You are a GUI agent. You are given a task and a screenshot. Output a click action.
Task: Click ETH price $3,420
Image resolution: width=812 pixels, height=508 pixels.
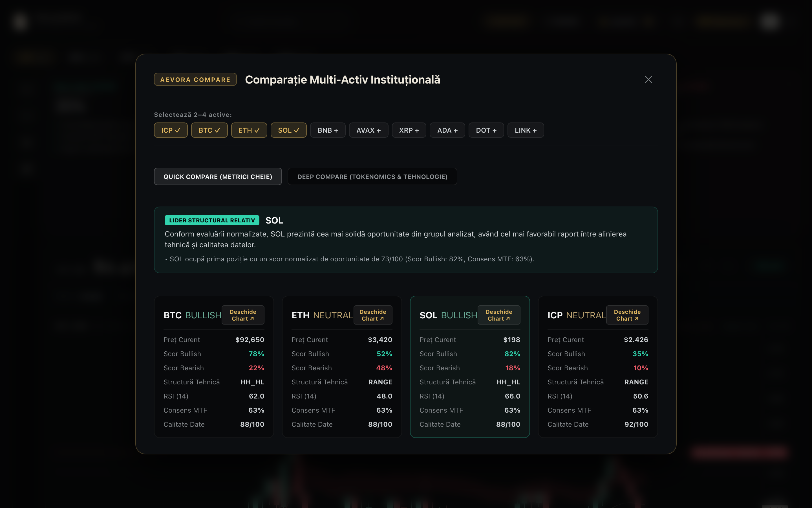(x=380, y=340)
